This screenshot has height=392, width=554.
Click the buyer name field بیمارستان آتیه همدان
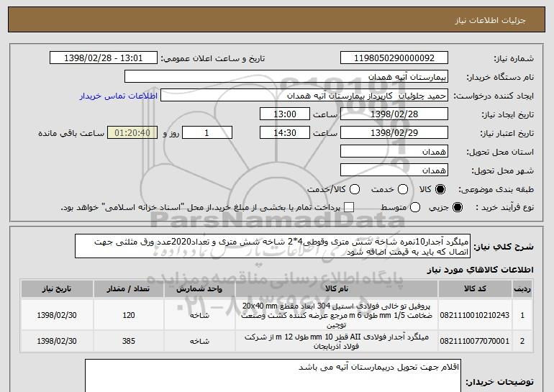pos(286,77)
